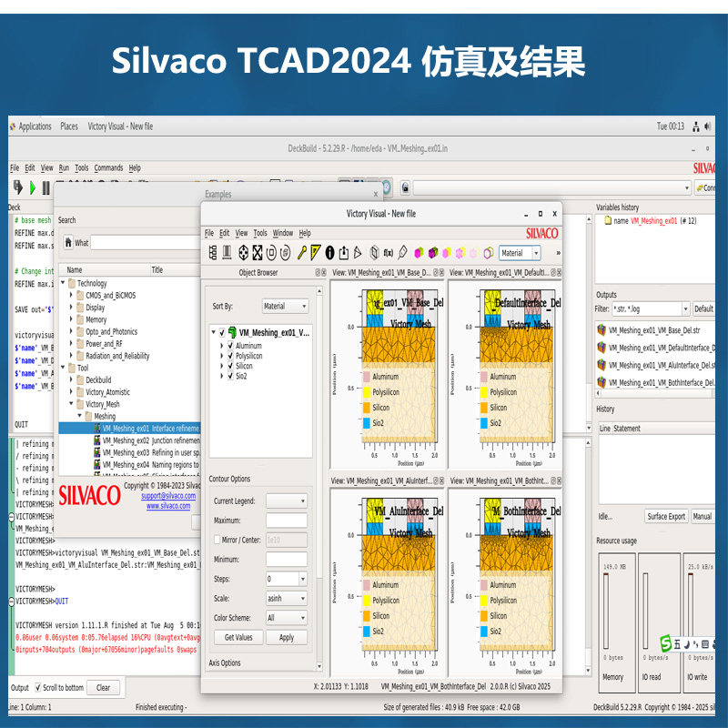This screenshot has height=728, width=728.
Task: Open the www.silvaco.com link
Action: click(168, 506)
